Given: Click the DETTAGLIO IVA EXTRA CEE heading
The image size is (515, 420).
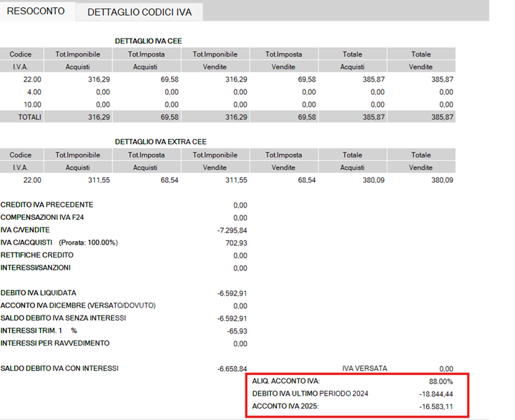Looking at the screenshot, I should 166,142.
